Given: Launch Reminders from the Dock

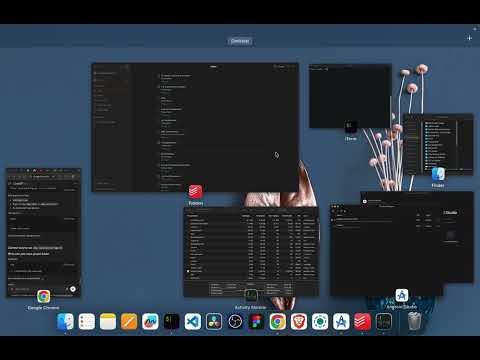Looking at the screenshot, I should point(87,322).
